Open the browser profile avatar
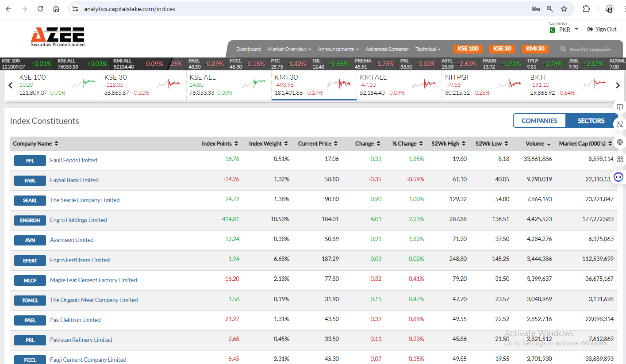This screenshot has width=626, height=364. click(x=610, y=9)
